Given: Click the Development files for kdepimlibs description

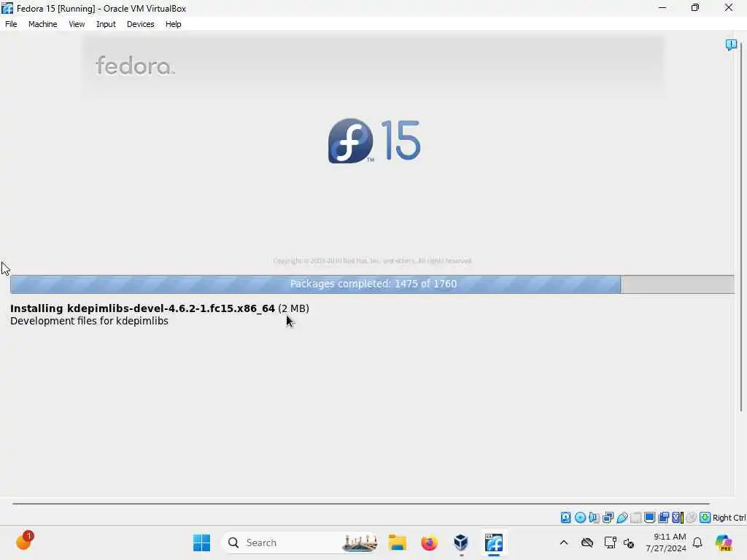Looking at the screenshot, I should point(89,321).
